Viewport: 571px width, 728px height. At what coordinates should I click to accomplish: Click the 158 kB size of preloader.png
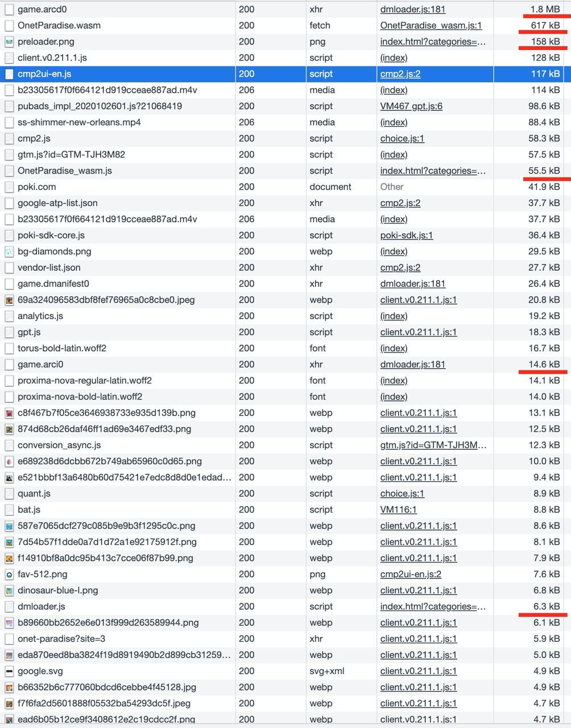[545, 42]
